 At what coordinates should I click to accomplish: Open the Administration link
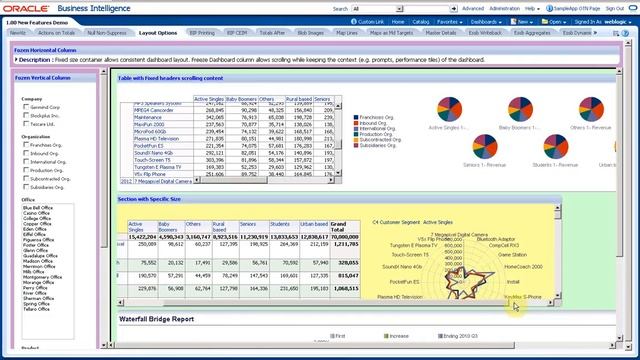(x=504, y=9)
